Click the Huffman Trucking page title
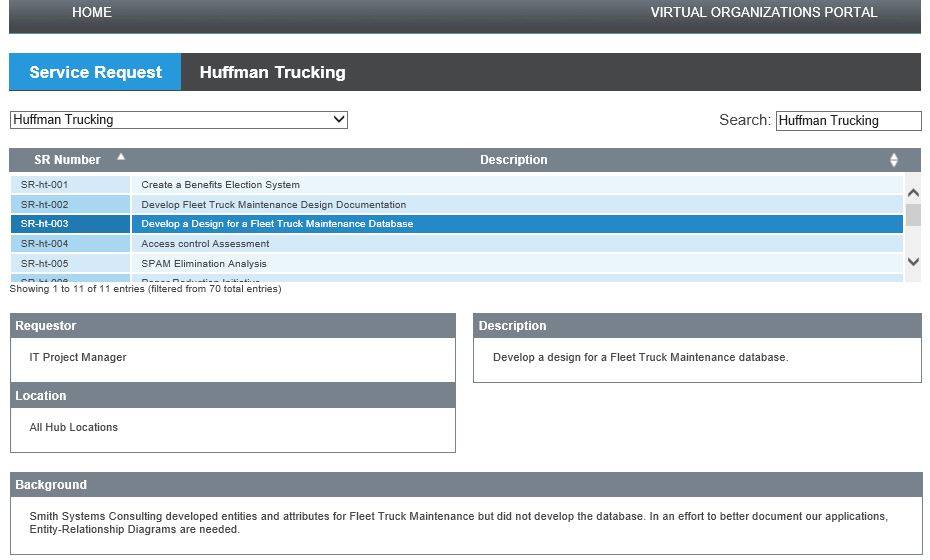 [272, 72]
